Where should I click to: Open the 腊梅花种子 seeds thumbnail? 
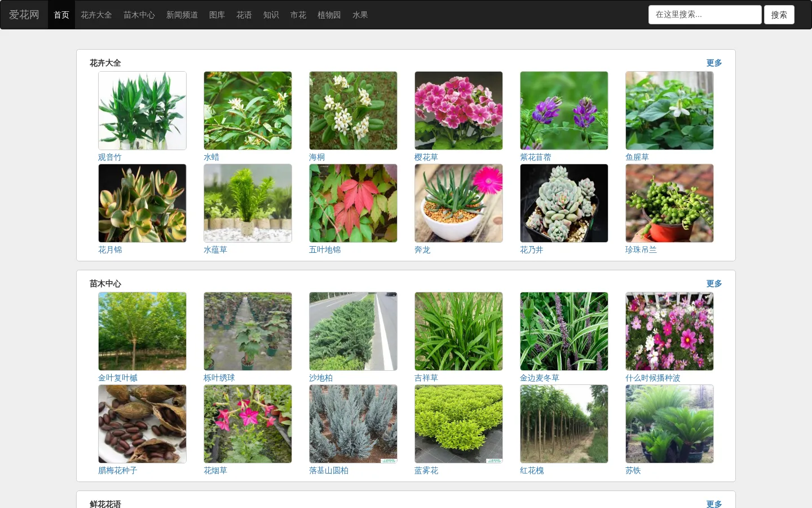click(x=142, y=424)
